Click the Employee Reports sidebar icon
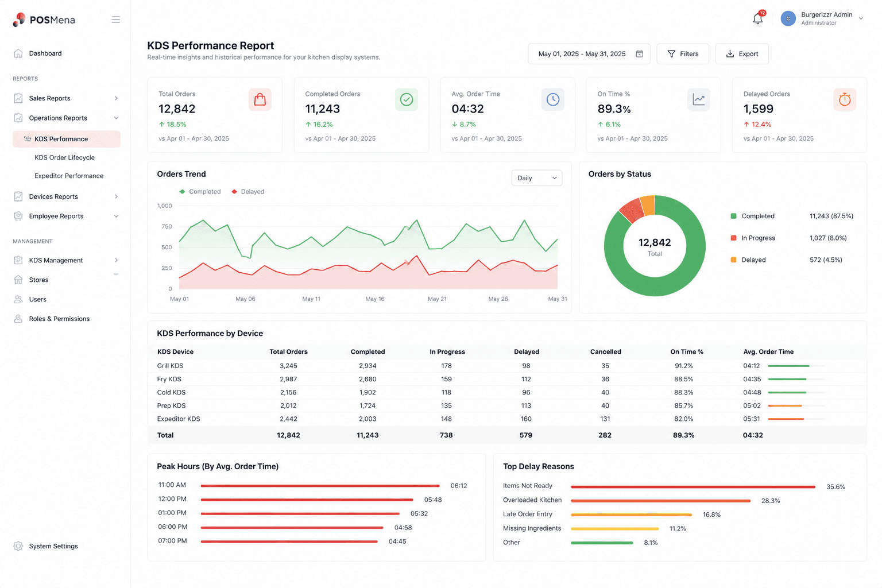 coord(18,216)
